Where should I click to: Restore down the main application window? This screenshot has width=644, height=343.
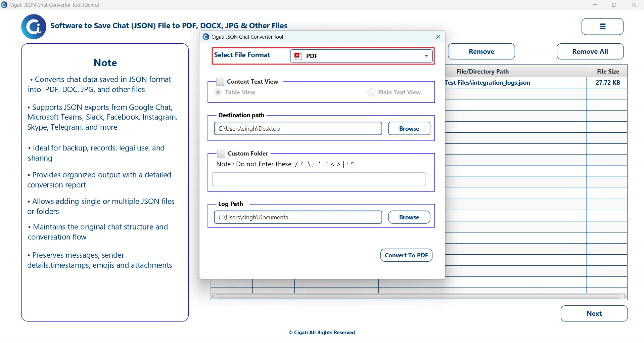tap(614, 5)
